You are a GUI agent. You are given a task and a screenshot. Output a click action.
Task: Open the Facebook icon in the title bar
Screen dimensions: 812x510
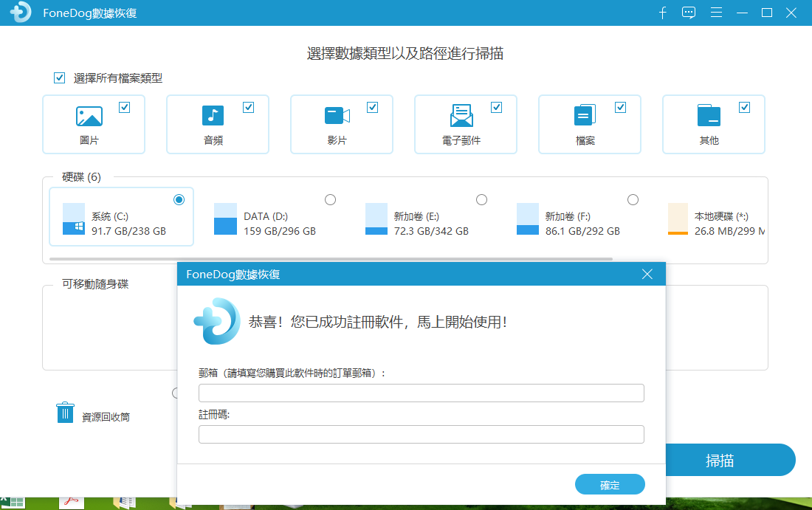pyautogui.click(x=662, y=13)
